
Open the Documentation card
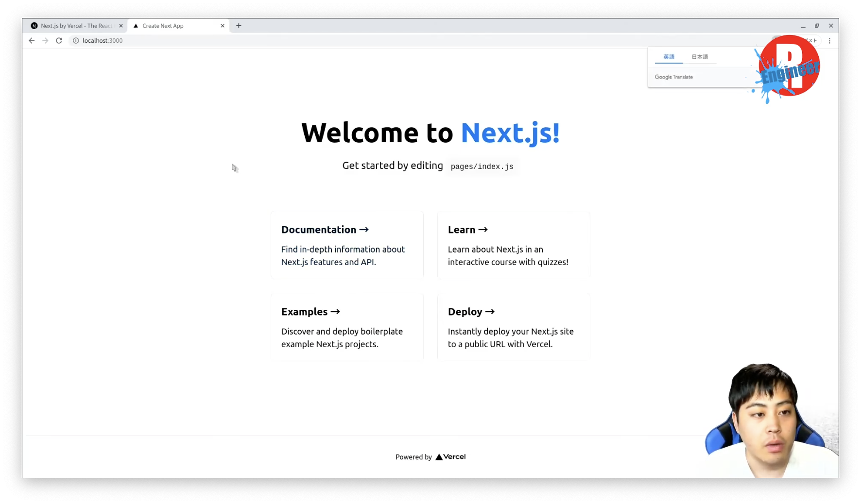347,245
